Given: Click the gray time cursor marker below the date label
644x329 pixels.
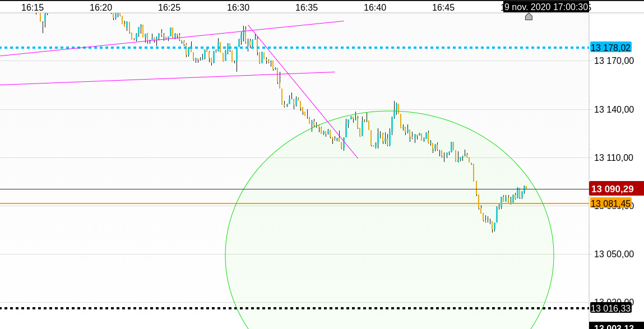Looking at the screenshot, I should coord(529,16).
